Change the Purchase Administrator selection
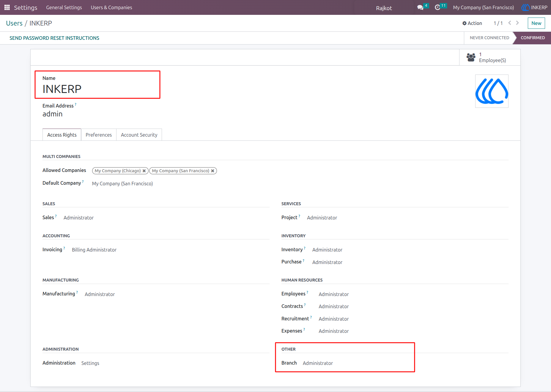 [327, 262]
